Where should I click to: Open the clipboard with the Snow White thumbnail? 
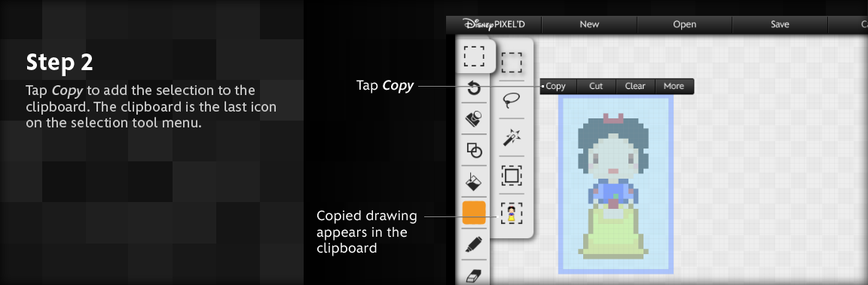click(x=512, y=213)
